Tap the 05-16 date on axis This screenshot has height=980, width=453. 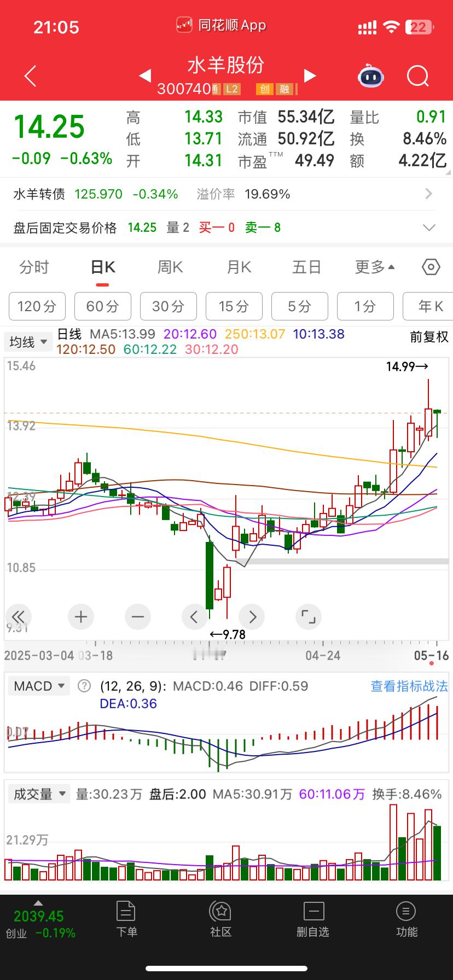[x=432, y=655]
